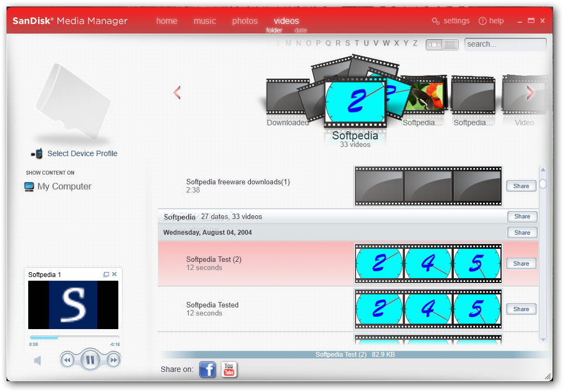Share the Softpedia folder group
The width and height of the screenshot is (564, 392).
(522, 217)
